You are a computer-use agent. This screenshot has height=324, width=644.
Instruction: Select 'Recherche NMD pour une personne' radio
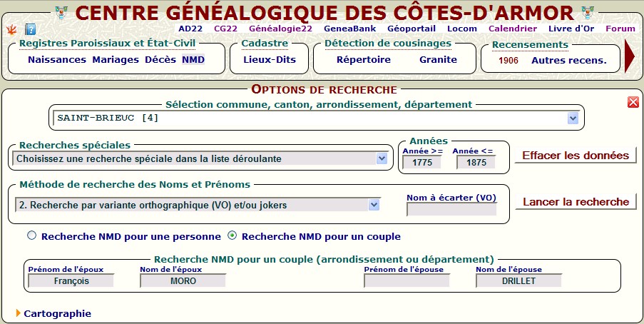31,236
